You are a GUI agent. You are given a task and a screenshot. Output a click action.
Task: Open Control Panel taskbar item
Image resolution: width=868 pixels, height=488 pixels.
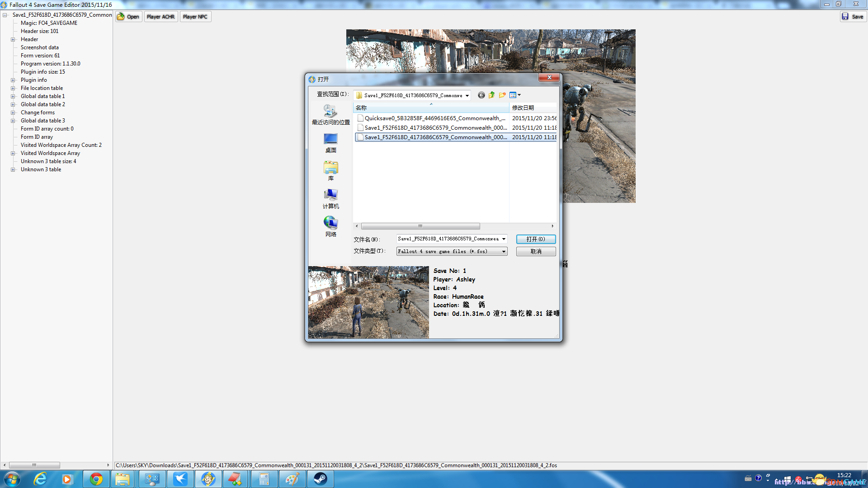click(152, 479)
